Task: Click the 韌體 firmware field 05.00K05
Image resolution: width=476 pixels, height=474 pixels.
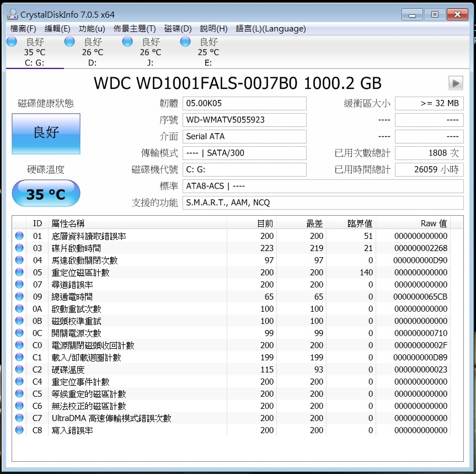Action: coord(244,104)
